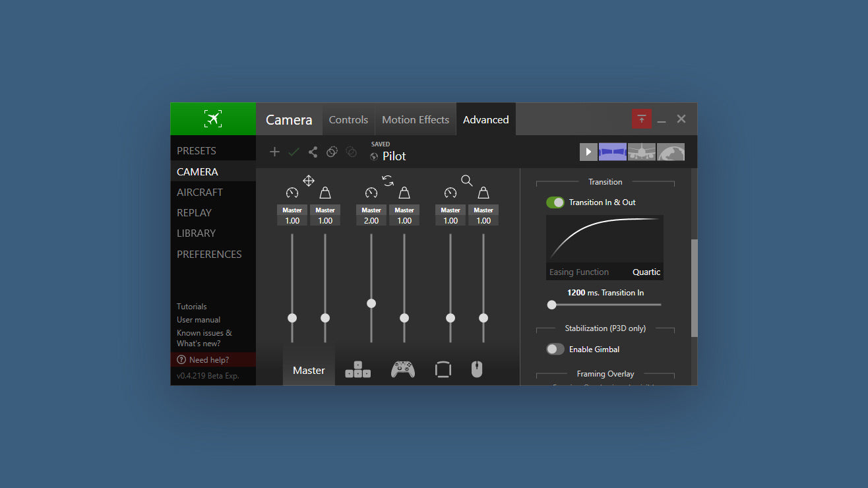Click the share camera icon
Screen dimensions: 868x488
point(313,152)
